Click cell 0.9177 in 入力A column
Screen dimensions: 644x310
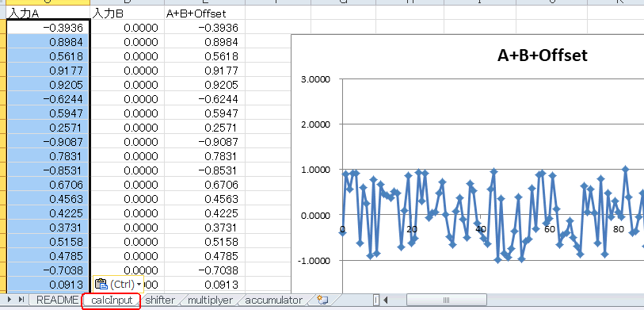tap(48, 71)
